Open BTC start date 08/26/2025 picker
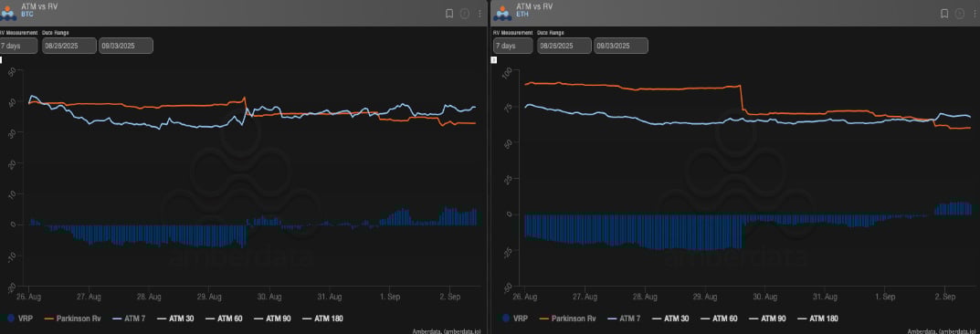Screen dimensions: 980x334 pyautogui.click(x=68, y=46)
